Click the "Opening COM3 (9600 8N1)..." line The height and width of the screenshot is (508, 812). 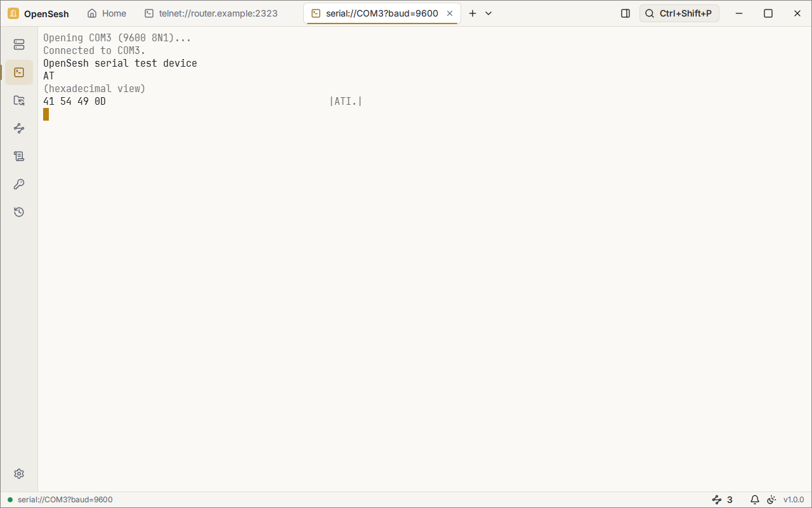pyautogui.click(x=117, y=38)
